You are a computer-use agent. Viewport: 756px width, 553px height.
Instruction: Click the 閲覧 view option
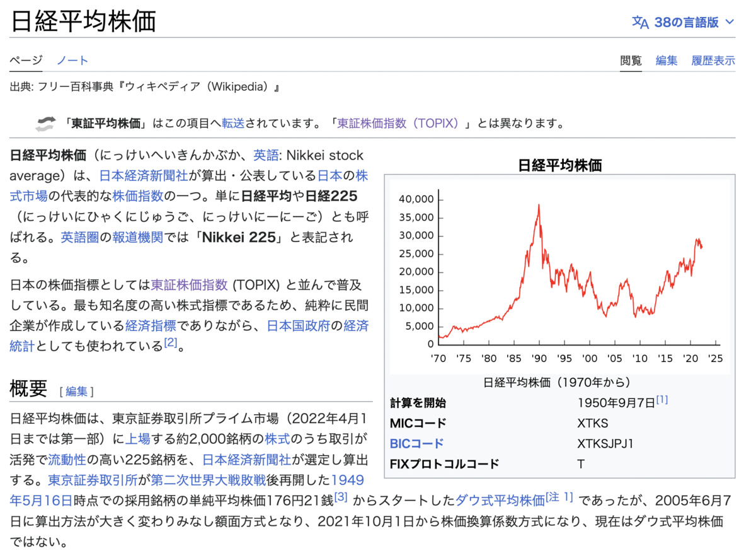[x=631, y=61]
